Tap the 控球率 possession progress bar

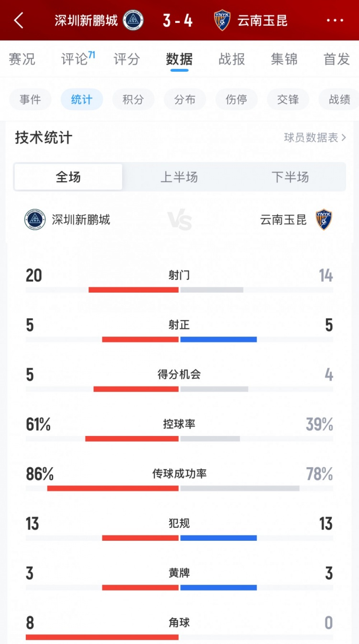tap(179, 438)
